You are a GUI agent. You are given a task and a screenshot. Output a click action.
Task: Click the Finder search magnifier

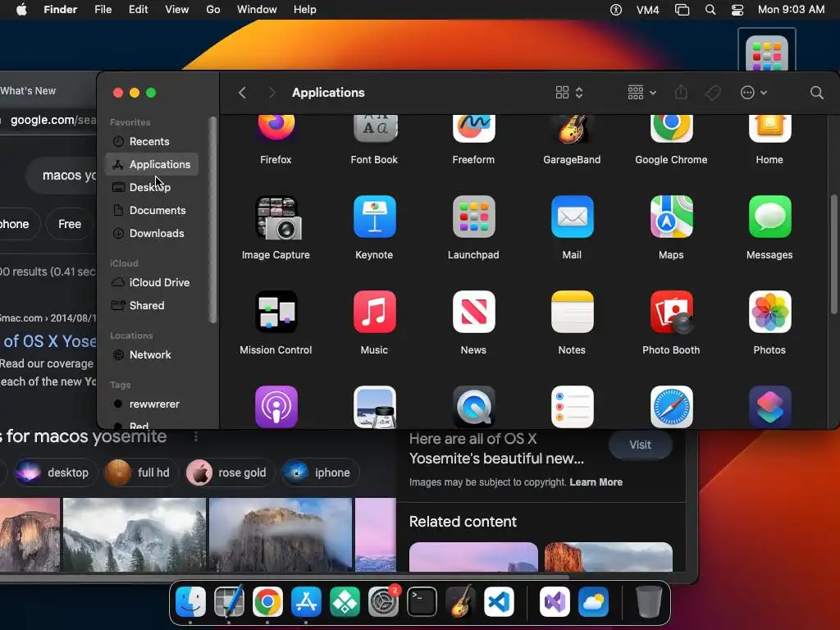pyautogui.click(x=816, y=93)
